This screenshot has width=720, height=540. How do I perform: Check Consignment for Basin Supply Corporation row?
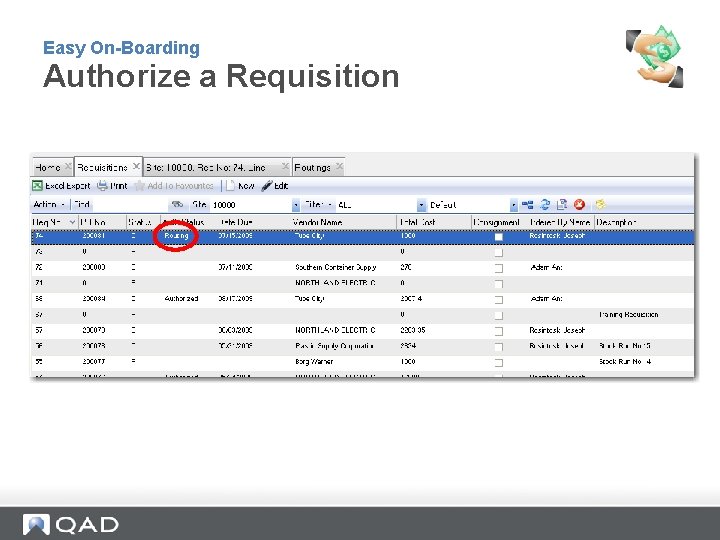(x=499, y=347)
